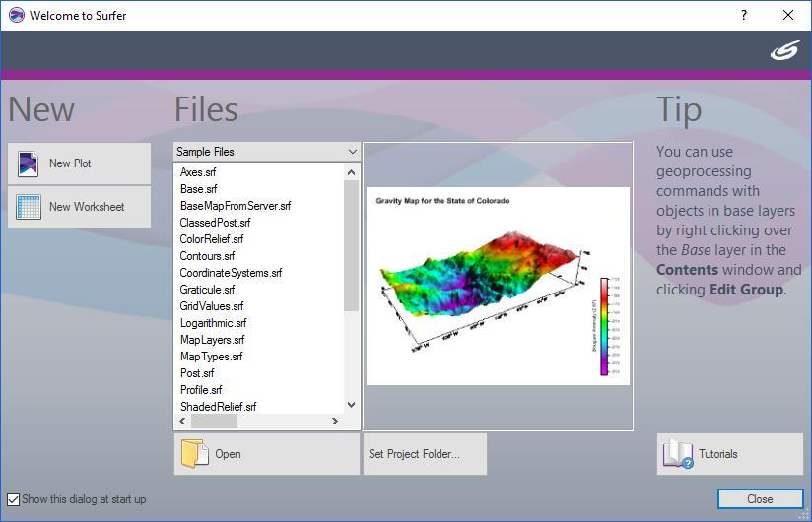This screenshot has width=812, height=522.
Task: Click the Tutorials button label
Action: click(x=717, y=454)
